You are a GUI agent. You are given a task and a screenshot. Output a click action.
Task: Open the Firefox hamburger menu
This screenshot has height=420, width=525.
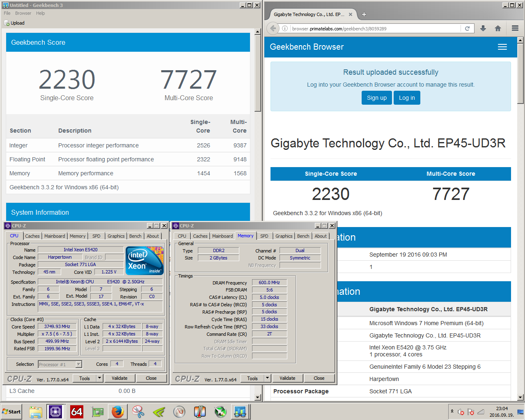515,28
